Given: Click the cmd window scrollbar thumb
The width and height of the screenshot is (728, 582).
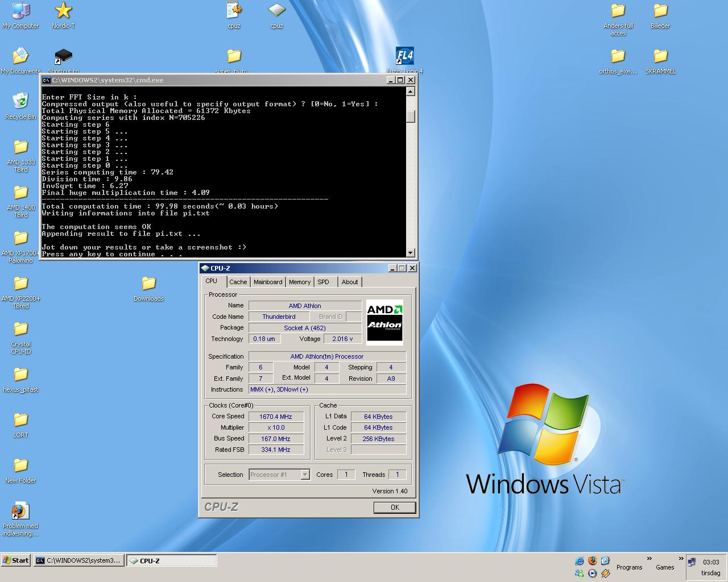Looking at the screenshot, I should pos(411,117).
